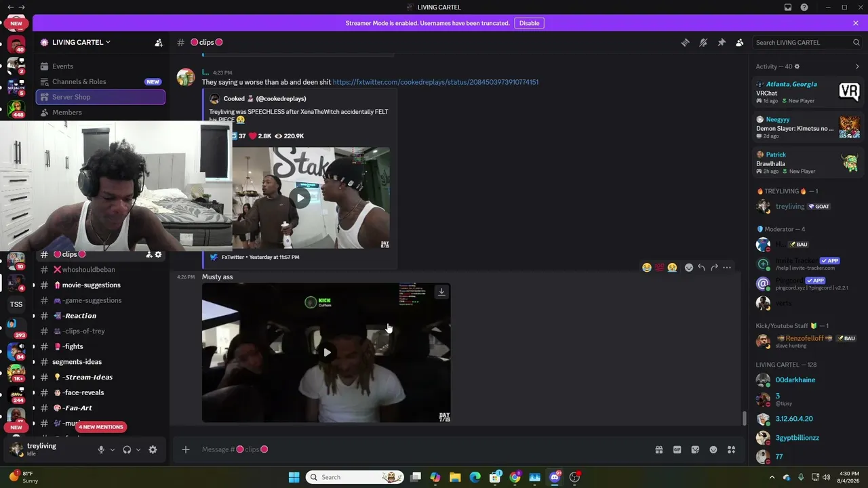Toggle headphone deafen in user panel
The width and height of the screenshot is (868, 488).
127,449
